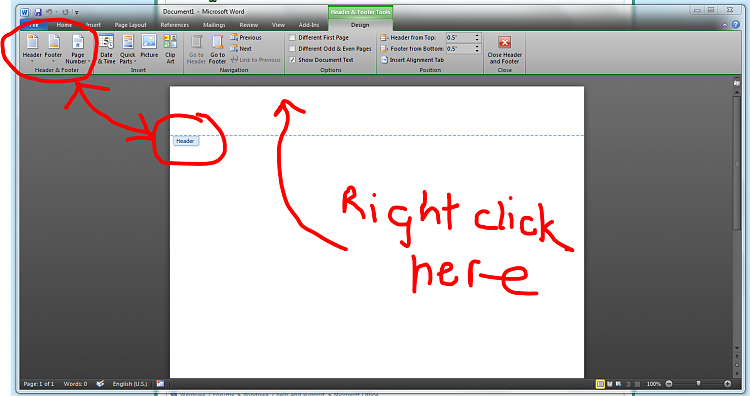Viewport: 750px width, 396px height.
Task: Open the Footer gallery button
Action: 54,49
